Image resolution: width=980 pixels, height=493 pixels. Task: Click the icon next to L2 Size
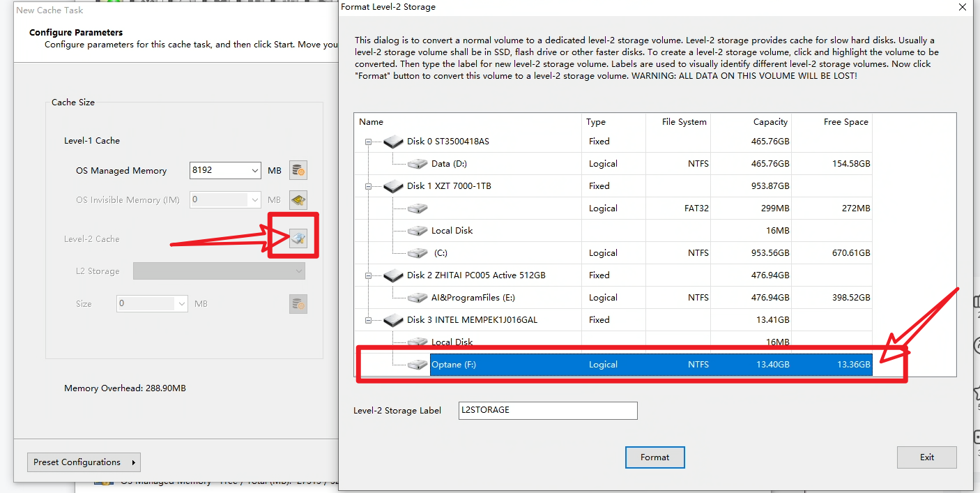(298, 304)
